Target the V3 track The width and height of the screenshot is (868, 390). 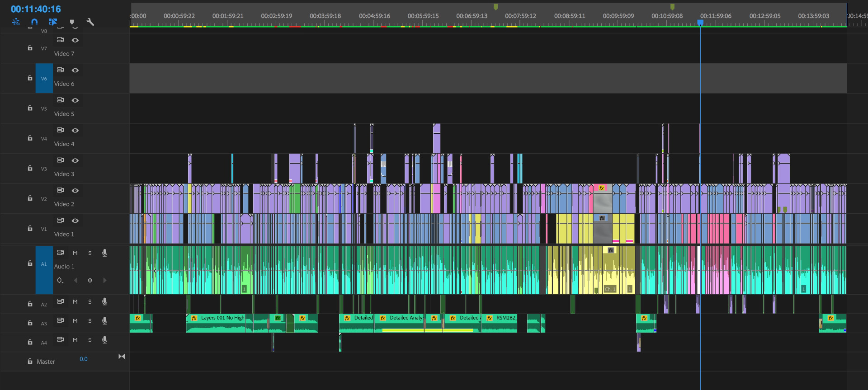pos(44,169)
